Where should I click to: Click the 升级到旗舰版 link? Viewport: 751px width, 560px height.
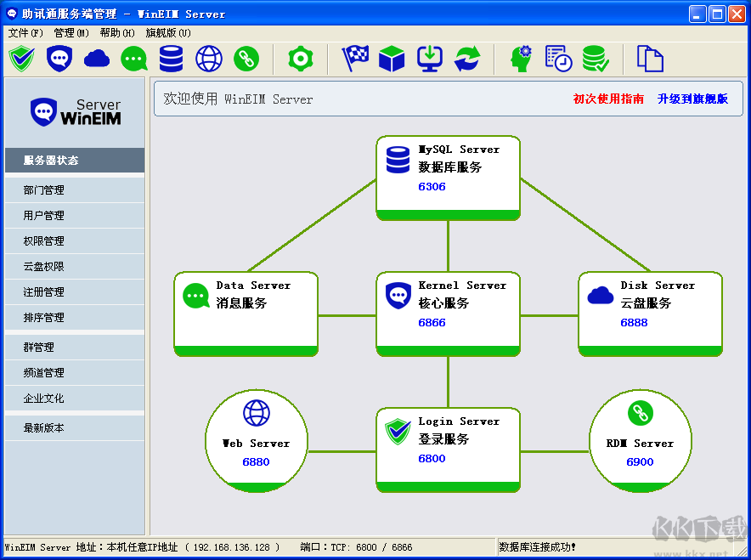point(692,99)
